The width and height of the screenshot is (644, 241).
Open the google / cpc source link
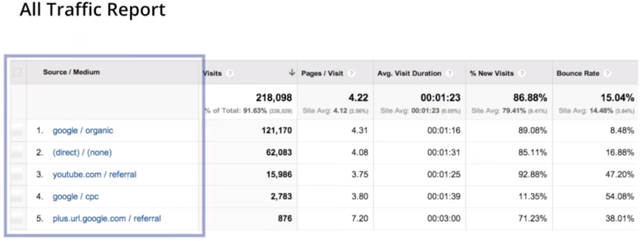[x=75, y=196]
